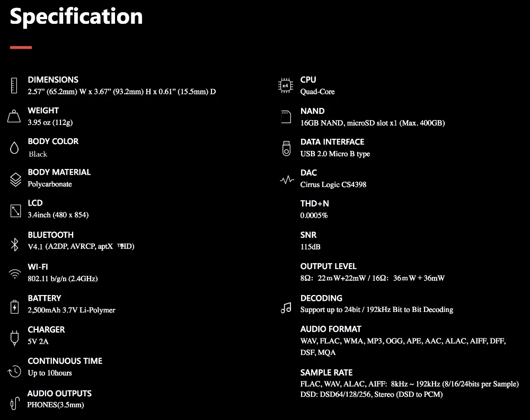Screen dimensions: 530x420
Task: Click the scale weight icon beside WEIGHT
Action: [x=14, y=116]
